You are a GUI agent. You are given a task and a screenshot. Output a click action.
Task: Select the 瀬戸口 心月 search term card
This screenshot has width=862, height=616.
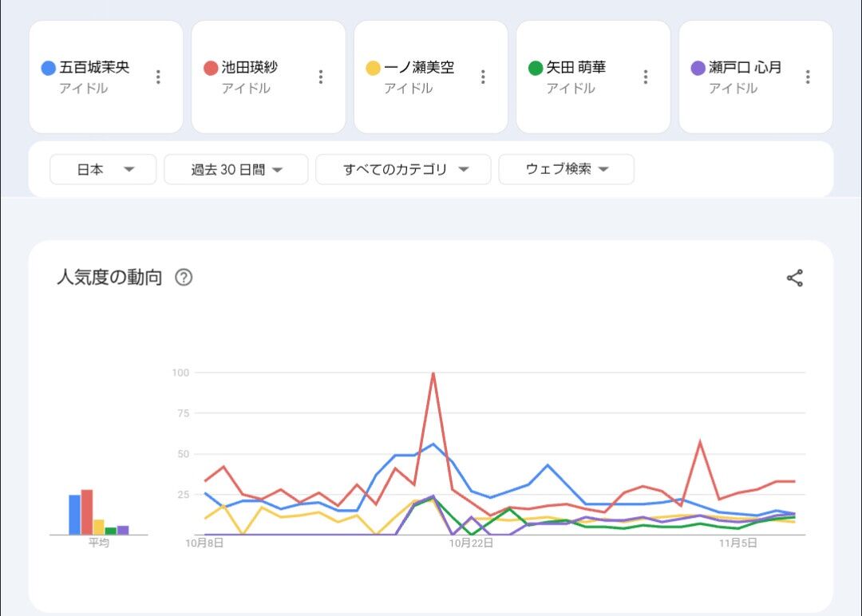[x=744, y=77]
